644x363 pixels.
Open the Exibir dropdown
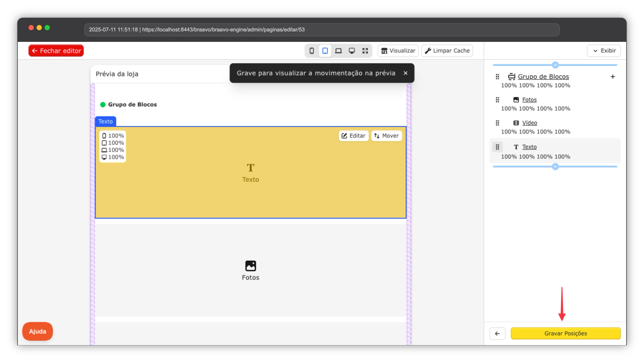604,51
